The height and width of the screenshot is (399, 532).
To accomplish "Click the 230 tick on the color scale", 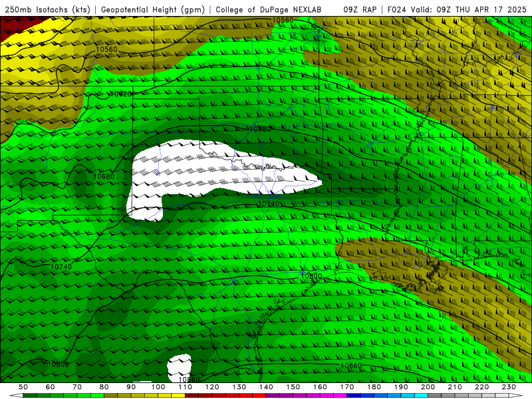I will [x=509, y=387].
